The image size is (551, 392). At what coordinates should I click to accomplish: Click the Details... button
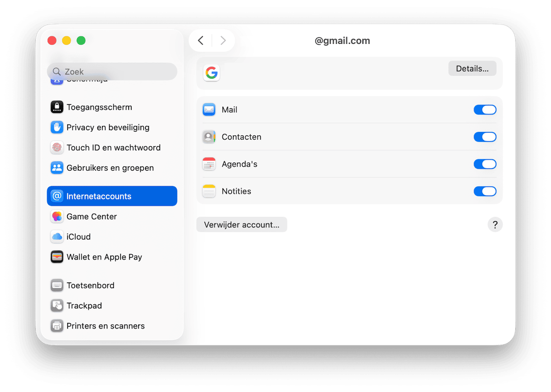click(x=472, y=69)
